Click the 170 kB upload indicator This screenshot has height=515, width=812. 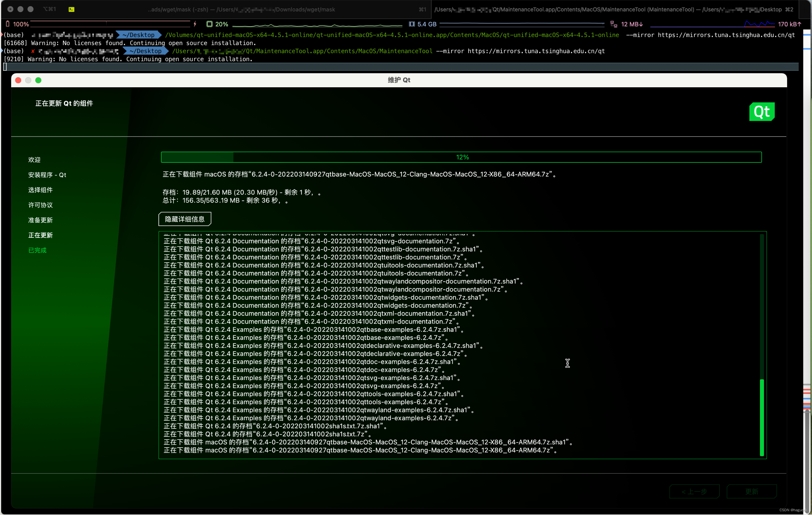pos(789,24)
